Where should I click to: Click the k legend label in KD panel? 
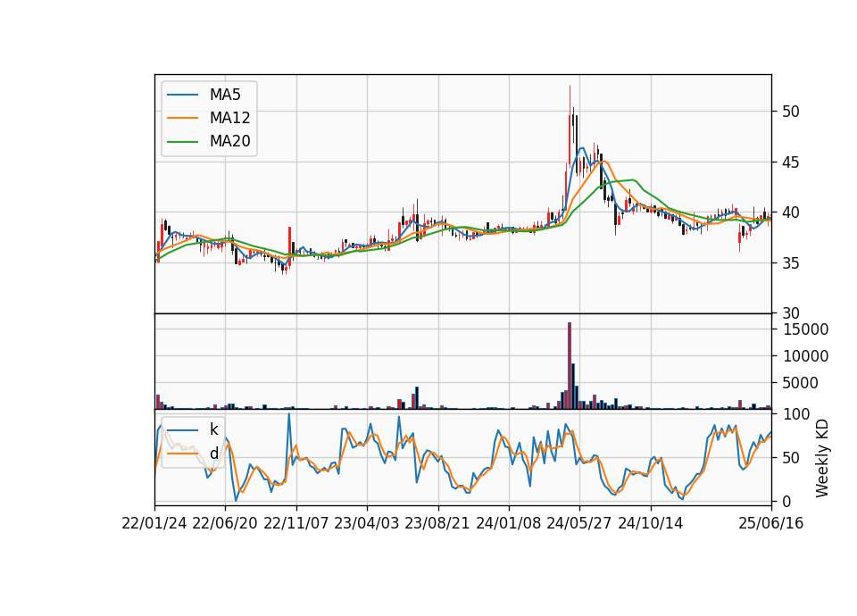[x=213, y=429]
